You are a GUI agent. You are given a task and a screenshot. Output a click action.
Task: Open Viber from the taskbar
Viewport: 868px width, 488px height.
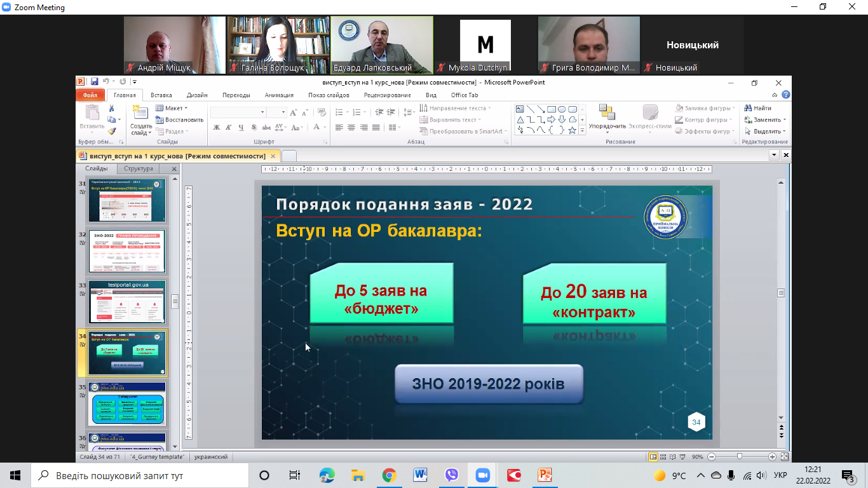coord(452,475)
